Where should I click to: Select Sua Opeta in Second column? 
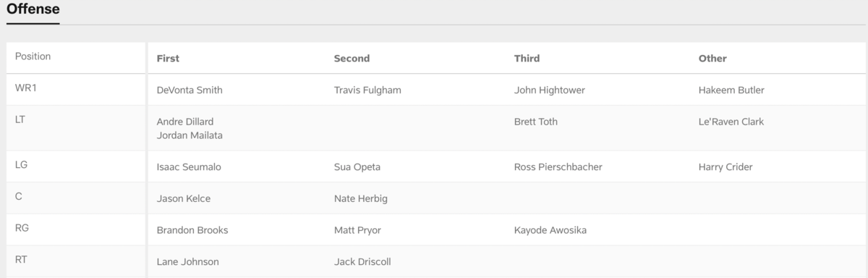click(x=357, y=167)
